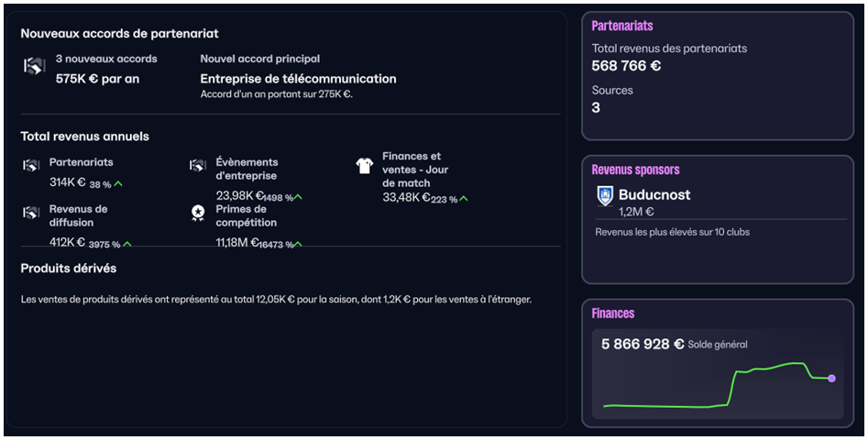This screenshot has height=440, width=868.
Task: Click green up arrow next to 223 %
Action: coord(463,199)
